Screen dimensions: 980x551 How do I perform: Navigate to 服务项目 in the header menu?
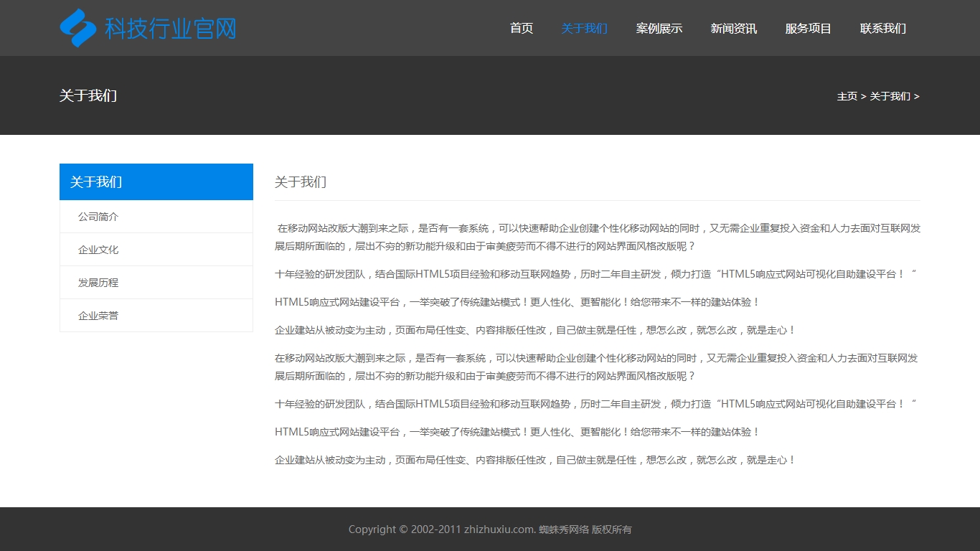[808, 29]
